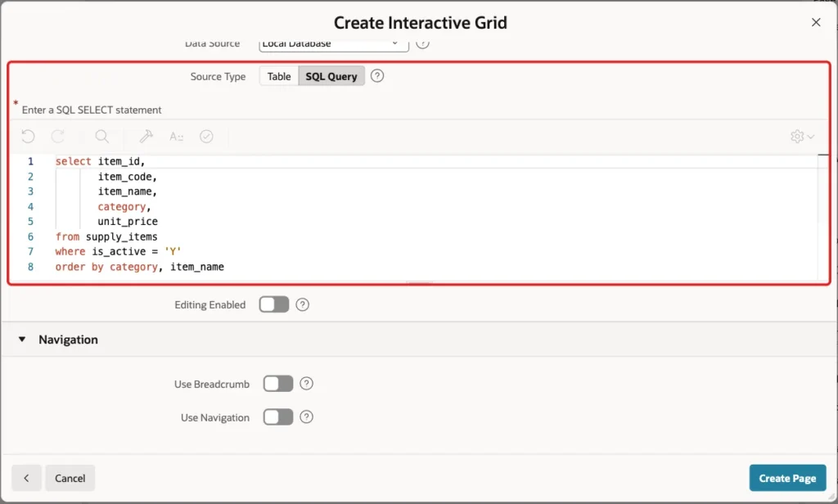Click the Cancel button
Image resolution: width=838 pixels, height=504 pixels.
(70, 478)
